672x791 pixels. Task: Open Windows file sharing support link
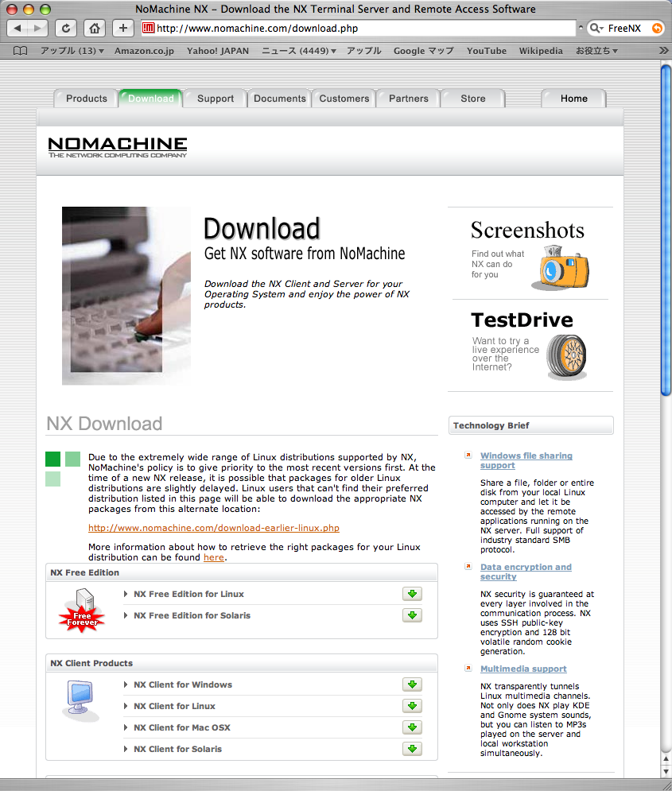click(x=526, y=460)
